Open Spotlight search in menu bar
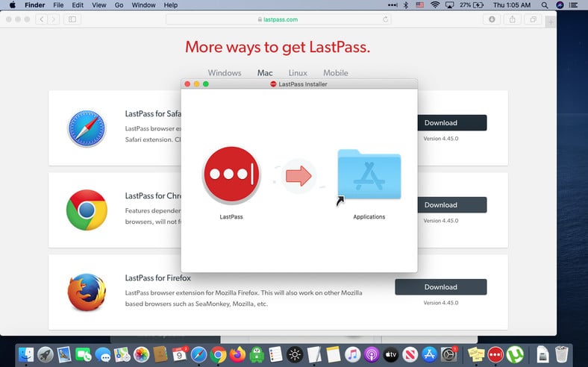 [545, 5]
